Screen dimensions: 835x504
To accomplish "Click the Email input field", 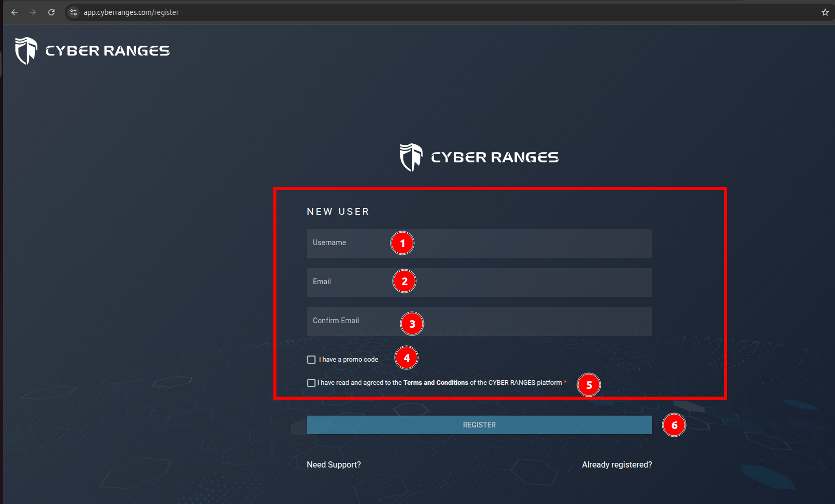I will [x=479, y=283].
